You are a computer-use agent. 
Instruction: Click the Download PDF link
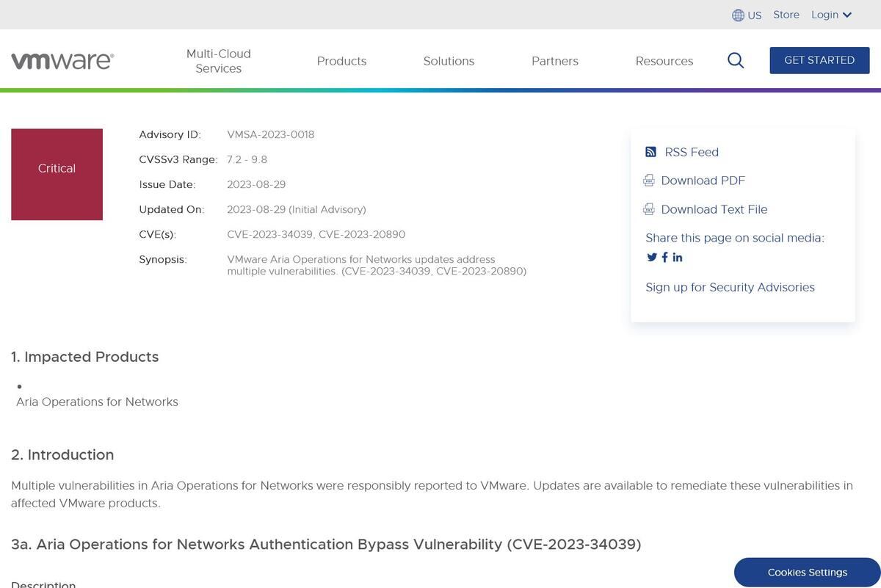(703, 181)
